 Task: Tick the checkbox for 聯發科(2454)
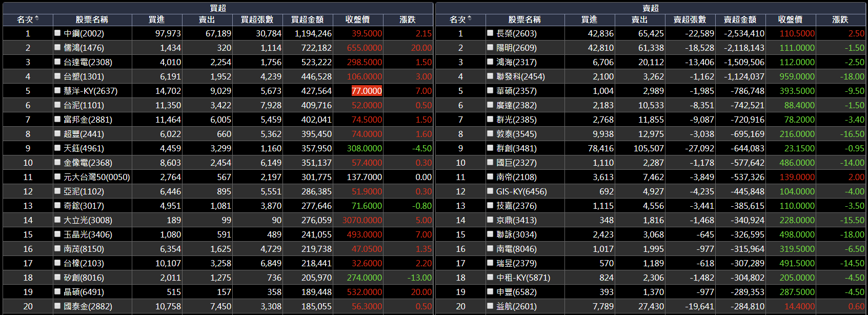click(490, 76)
